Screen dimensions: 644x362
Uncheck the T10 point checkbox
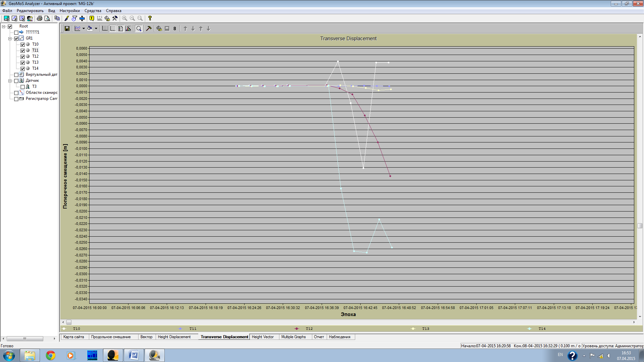tap(23, 45)
